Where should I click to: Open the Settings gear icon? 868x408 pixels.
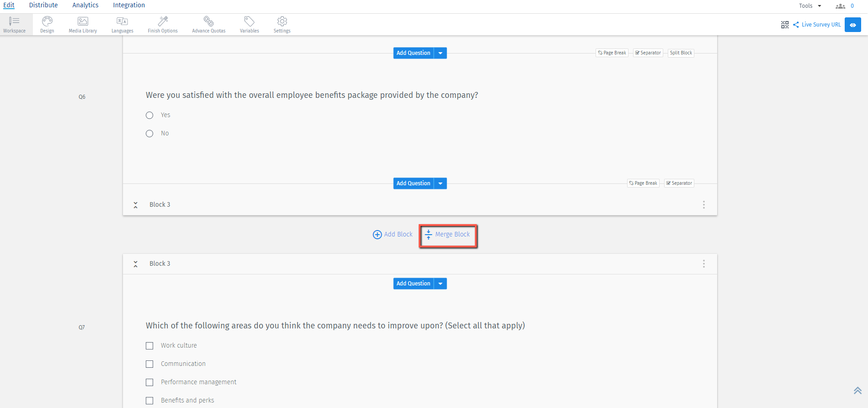(x=282, y=21)
